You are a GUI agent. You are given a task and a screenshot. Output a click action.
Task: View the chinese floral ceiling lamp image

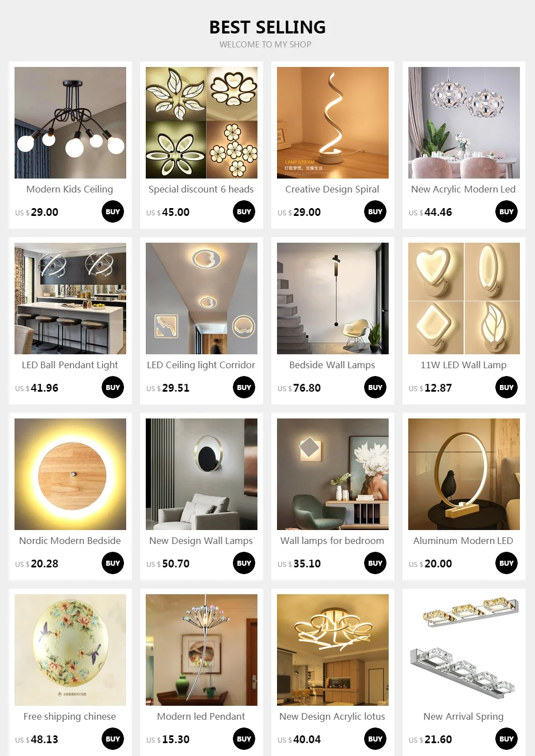tap(70, 650)
